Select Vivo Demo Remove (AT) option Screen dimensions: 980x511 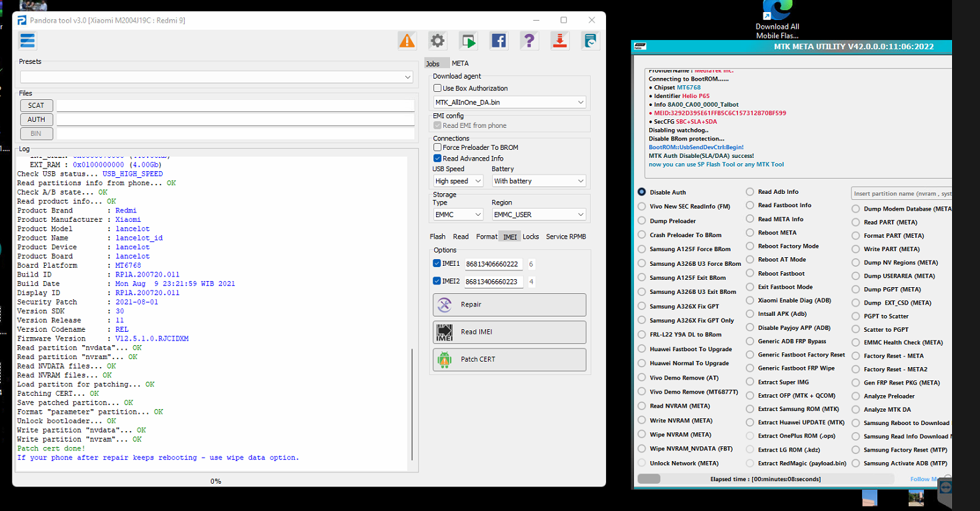(642, 378)
